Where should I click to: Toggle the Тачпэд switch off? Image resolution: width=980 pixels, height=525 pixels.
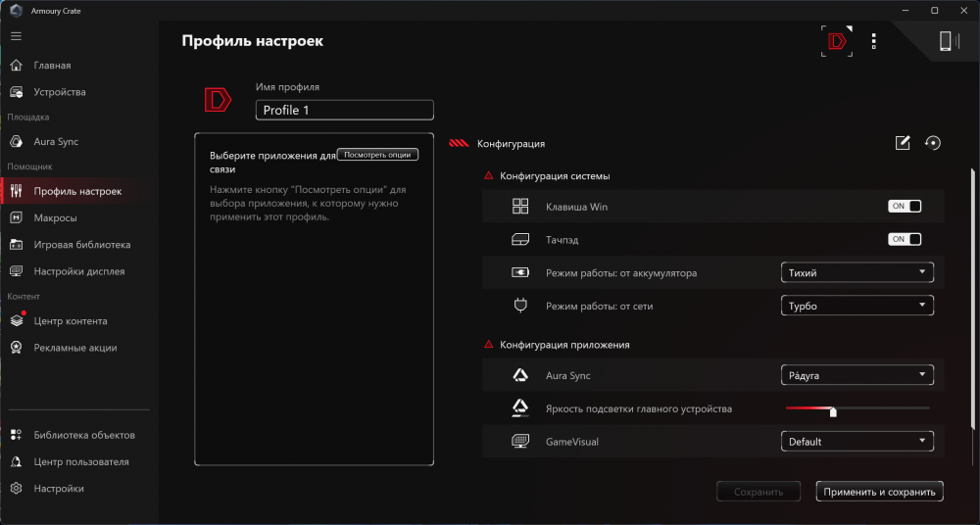[x=905, y=240]
